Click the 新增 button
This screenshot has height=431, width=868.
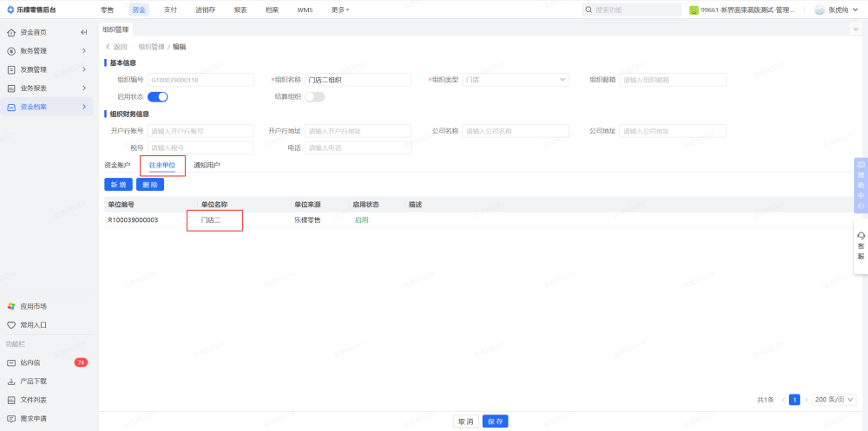coord(118,185)
